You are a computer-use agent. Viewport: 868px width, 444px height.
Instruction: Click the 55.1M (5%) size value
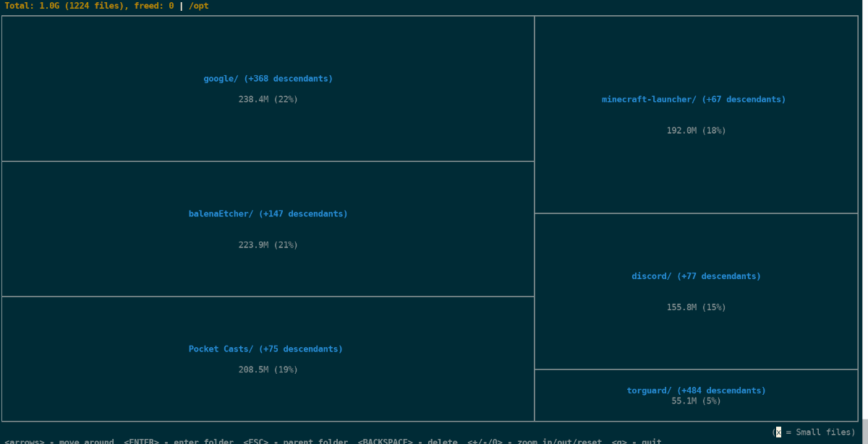696,401
